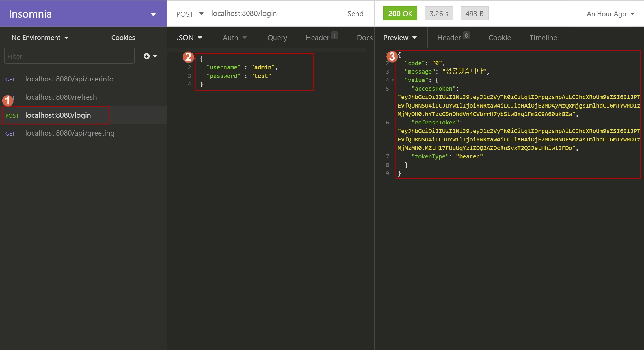The height and width of the screenshot is (350, 644).
Task: Select GET localhost:8080/api/userinfo request
Action: tap(83, 79)
